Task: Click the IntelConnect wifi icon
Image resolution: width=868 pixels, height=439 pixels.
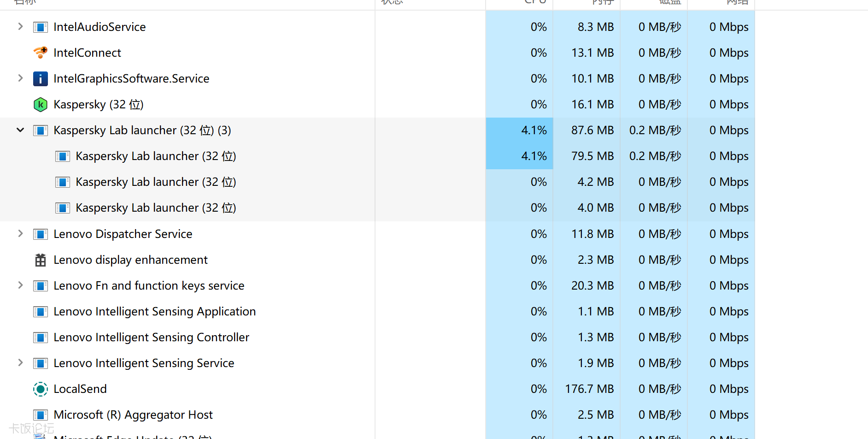Action: [x=41, y=53]
